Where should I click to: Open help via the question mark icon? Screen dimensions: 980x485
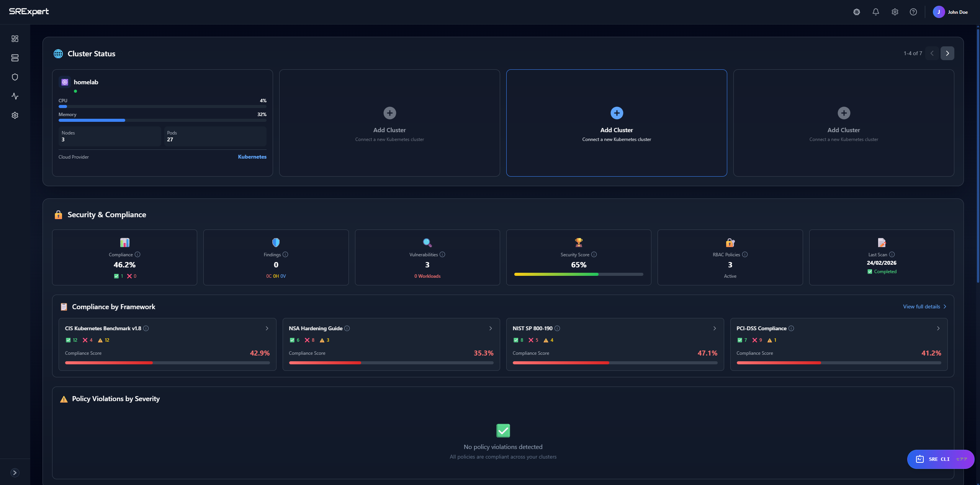[x=913, y=12]
